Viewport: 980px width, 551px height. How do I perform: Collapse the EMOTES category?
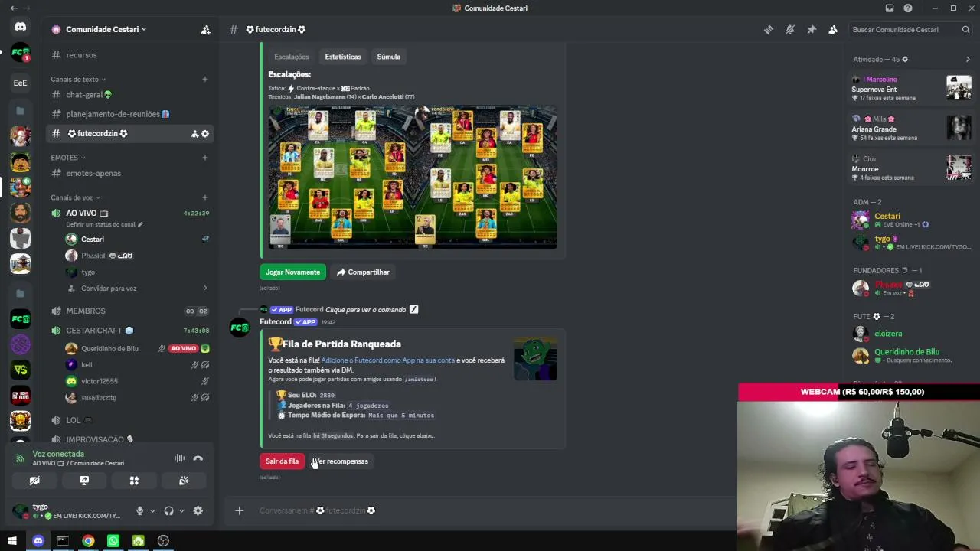click(68, 158)
